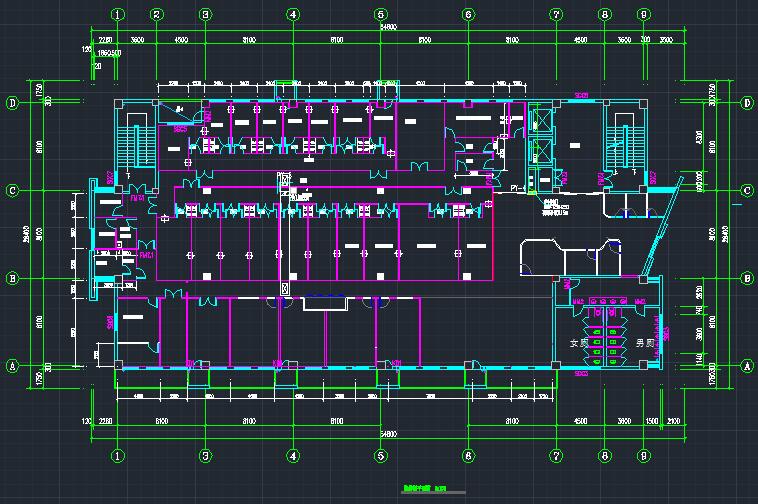Select grid bubble 7 in the bottom row
This screenshot has width=758, height=504.
[x=556, y=456]
